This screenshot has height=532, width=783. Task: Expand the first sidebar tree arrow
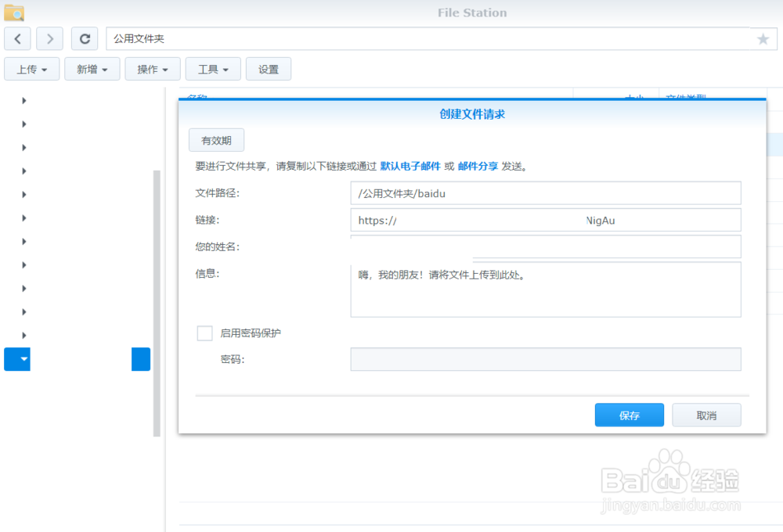pyautogui.click(x=23, y=100)
